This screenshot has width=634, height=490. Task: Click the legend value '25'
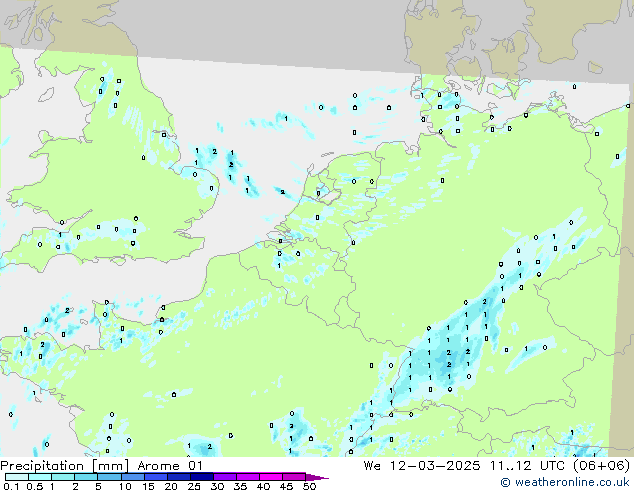[x=194, y=486]
